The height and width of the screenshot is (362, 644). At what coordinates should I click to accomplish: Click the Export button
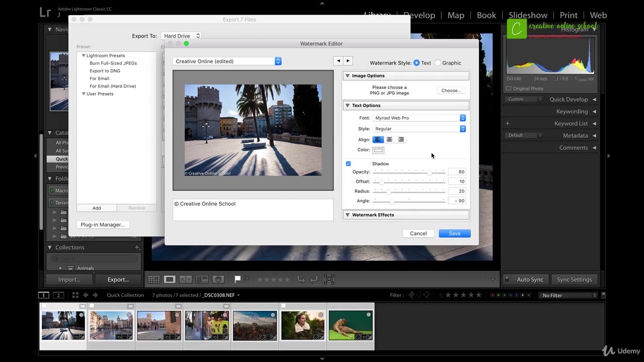pos(118,280)
